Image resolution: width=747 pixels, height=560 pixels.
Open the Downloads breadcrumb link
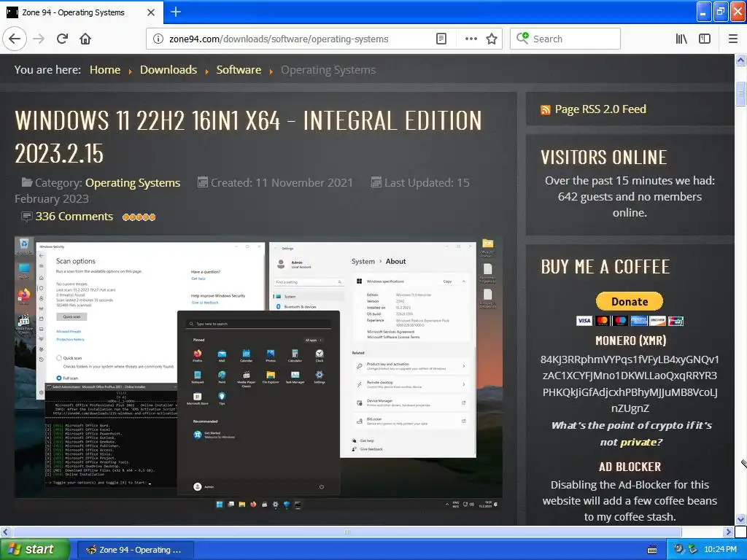169,70
